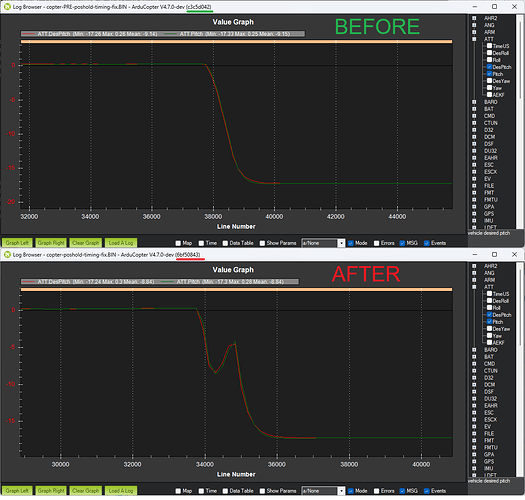Expand the EAHR node in top window tree
525x500 pixels.
[474, 158]
